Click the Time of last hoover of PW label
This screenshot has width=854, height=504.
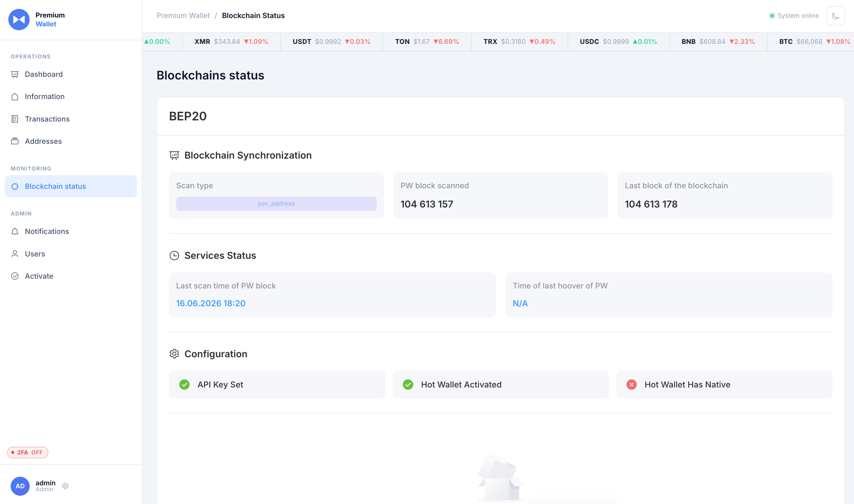tap(560, 286)
